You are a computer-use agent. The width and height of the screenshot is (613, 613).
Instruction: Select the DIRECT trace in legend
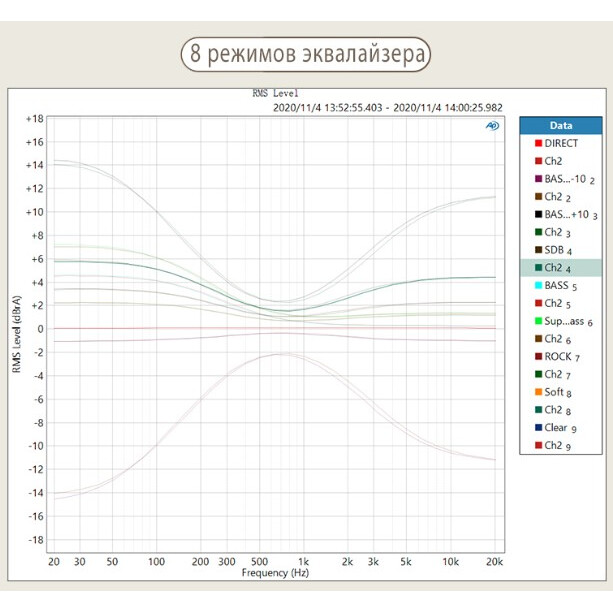click(561, 144)
